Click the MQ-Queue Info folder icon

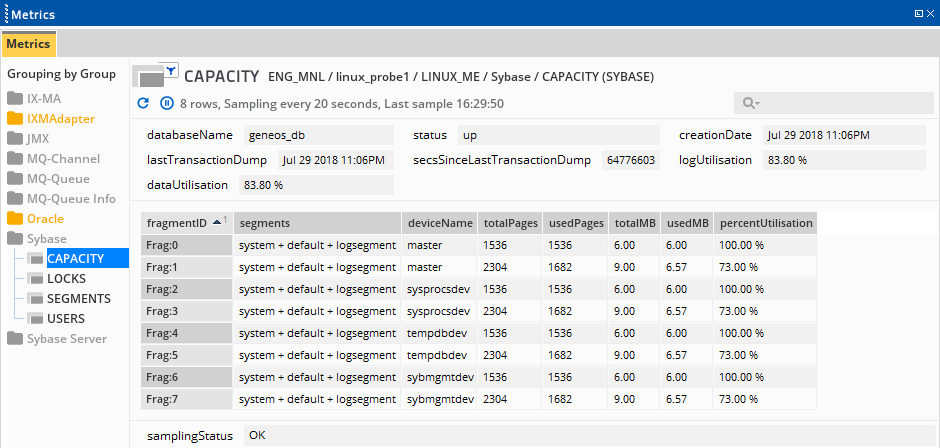tap(15, 199)
